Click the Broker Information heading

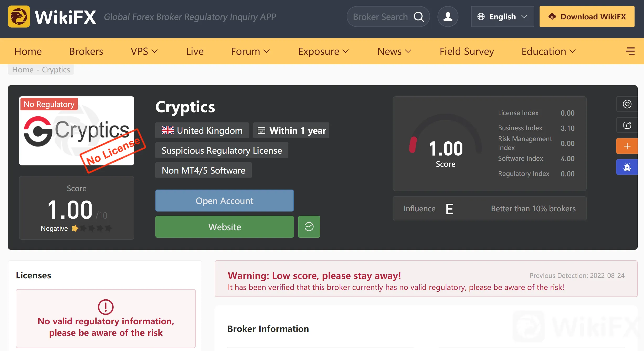(x=268, y=329)
